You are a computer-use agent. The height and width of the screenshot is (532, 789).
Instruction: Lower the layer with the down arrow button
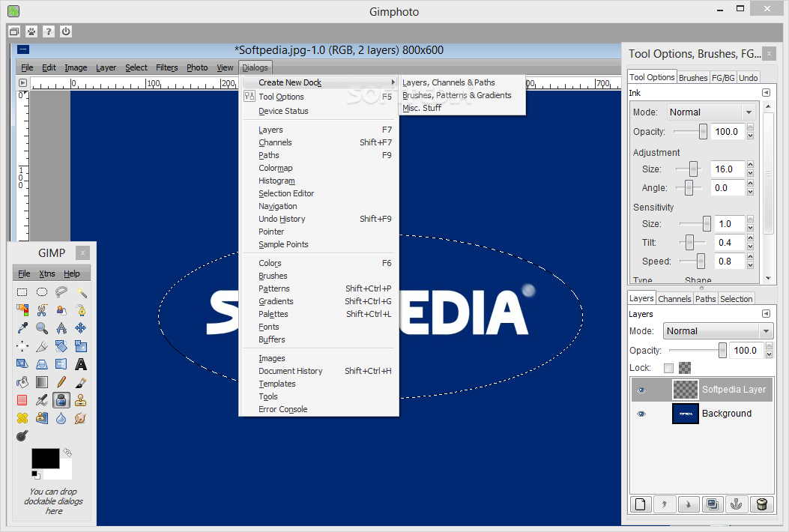click(x=689, y=504)
